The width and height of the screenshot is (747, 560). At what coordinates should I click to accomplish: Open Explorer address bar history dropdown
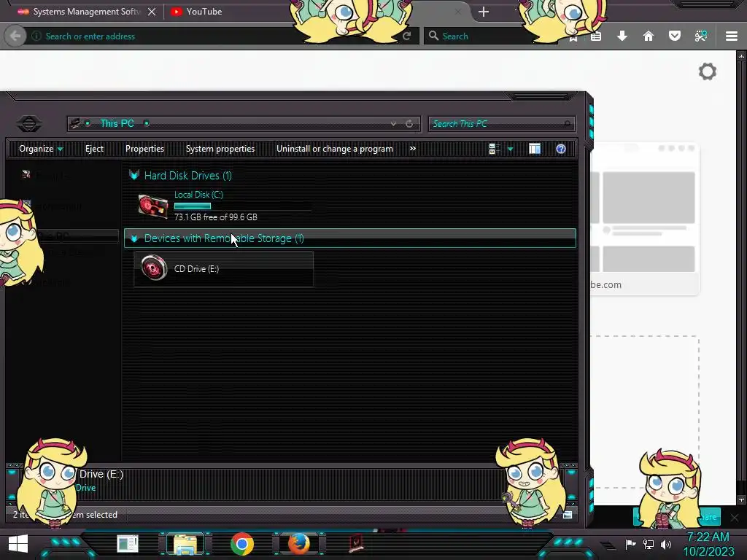[x=393, y=124]
